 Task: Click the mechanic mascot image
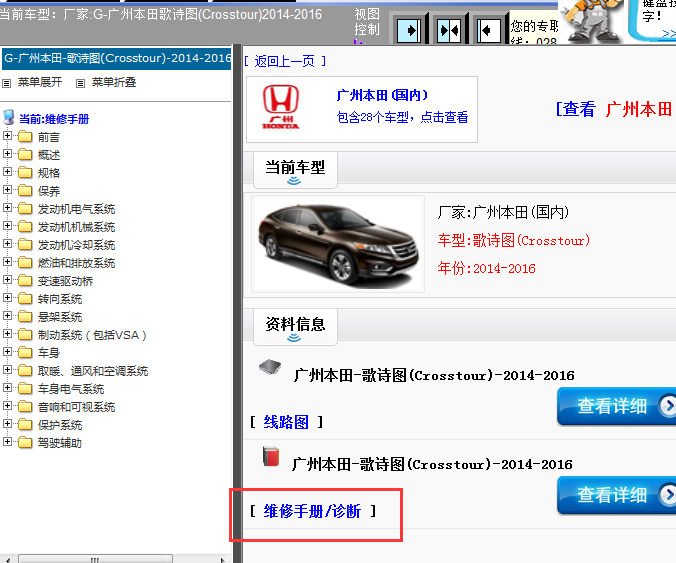(592, 20)
